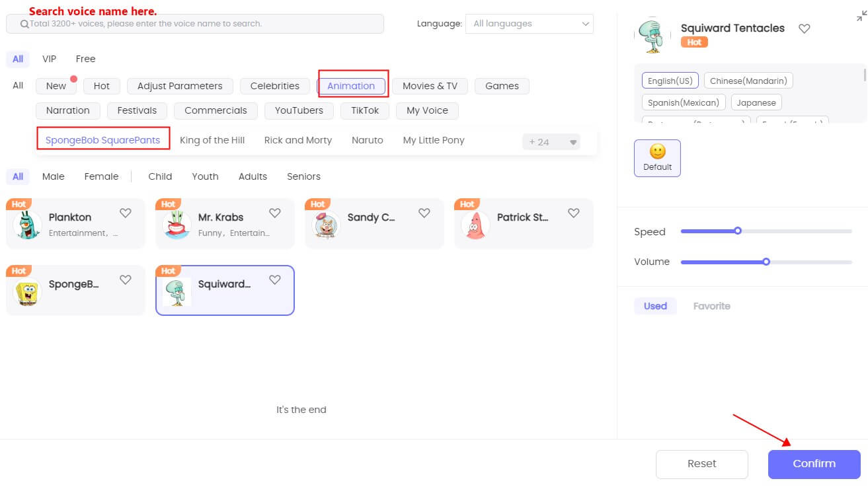This screenshot has height=487, width=868.
Task: Adjust the Speed slider handle
Action: click(x=738, y=231)
